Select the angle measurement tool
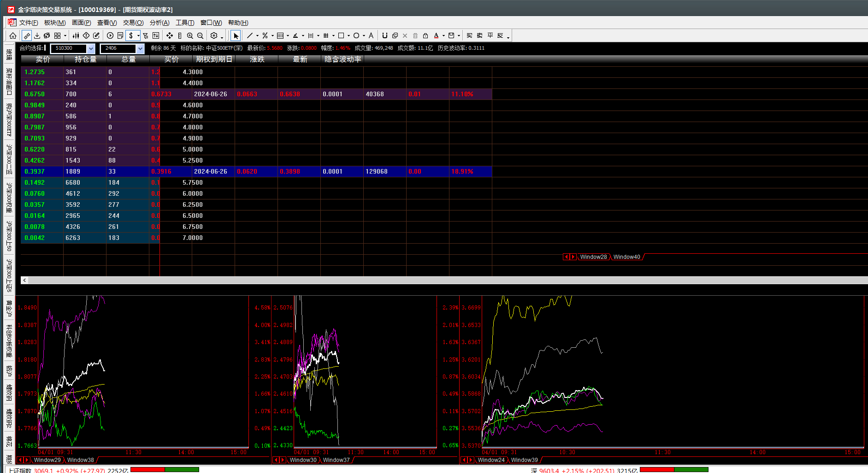The height and width of the screenshot is (473, 868). pyautogui.click(x=295, y=35)
